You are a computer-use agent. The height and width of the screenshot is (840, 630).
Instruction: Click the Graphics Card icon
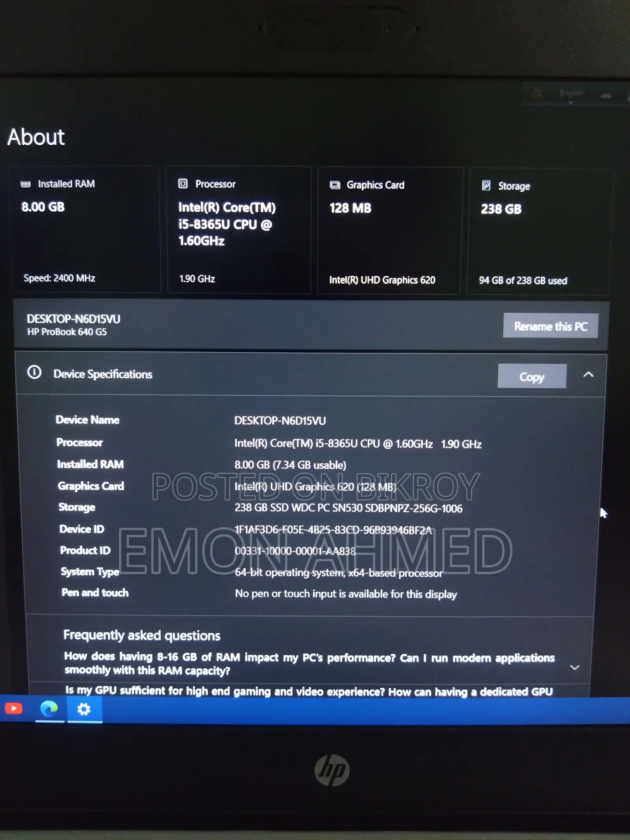[335, 185]
